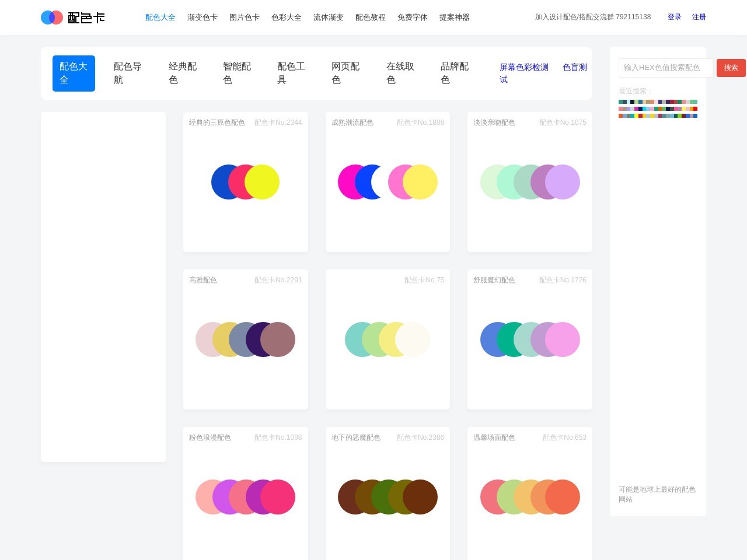Click magenta circle in 成熟潮流 palette
The image size is (747, 560).
coord(347,182)
